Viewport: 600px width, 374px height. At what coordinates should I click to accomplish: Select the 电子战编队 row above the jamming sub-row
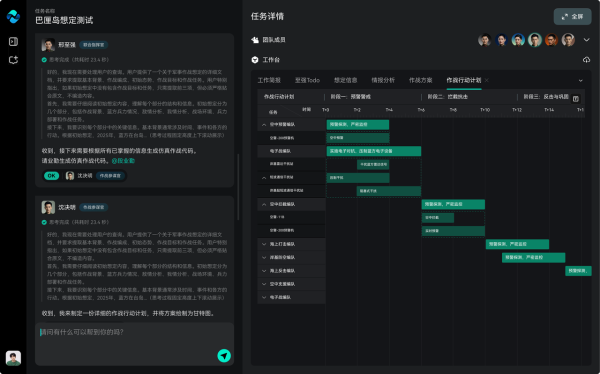coord(292,151)
